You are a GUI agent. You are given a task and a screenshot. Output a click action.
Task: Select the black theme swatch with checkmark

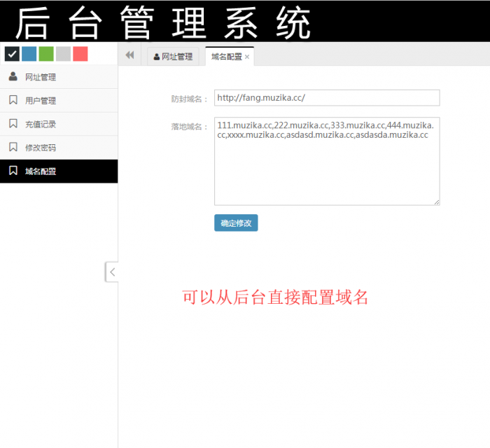pos(12,54)
